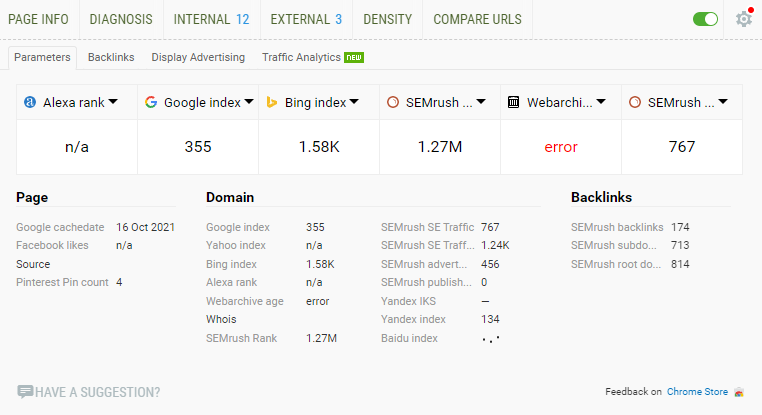Click the large 355 Google index value
Screen dimensions: 762x415
coord(198,147)
